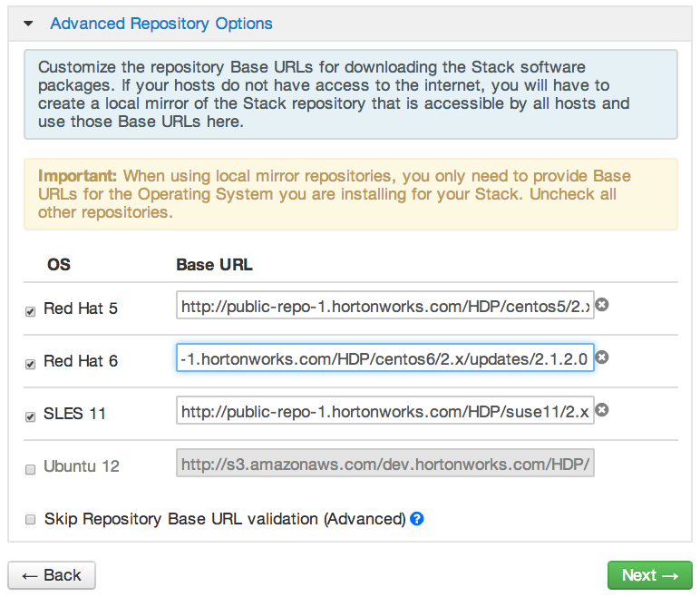700x597 pixels.
Task: Click the yellow Important notice box
Action: click(x=350, y=194)
